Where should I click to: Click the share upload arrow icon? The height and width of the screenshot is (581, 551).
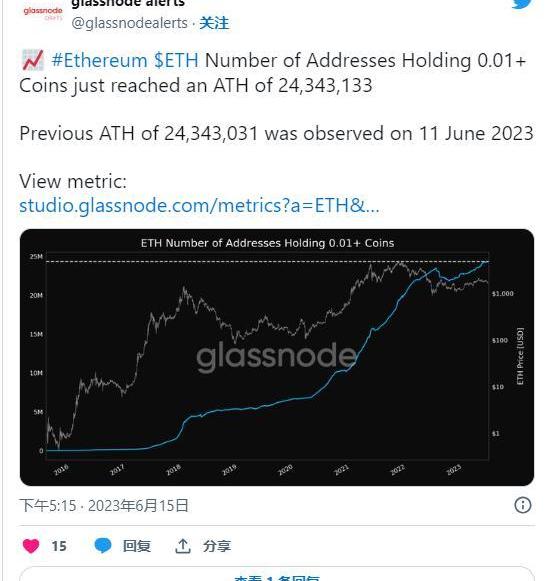pyautogui.click(x=183, y=546)
